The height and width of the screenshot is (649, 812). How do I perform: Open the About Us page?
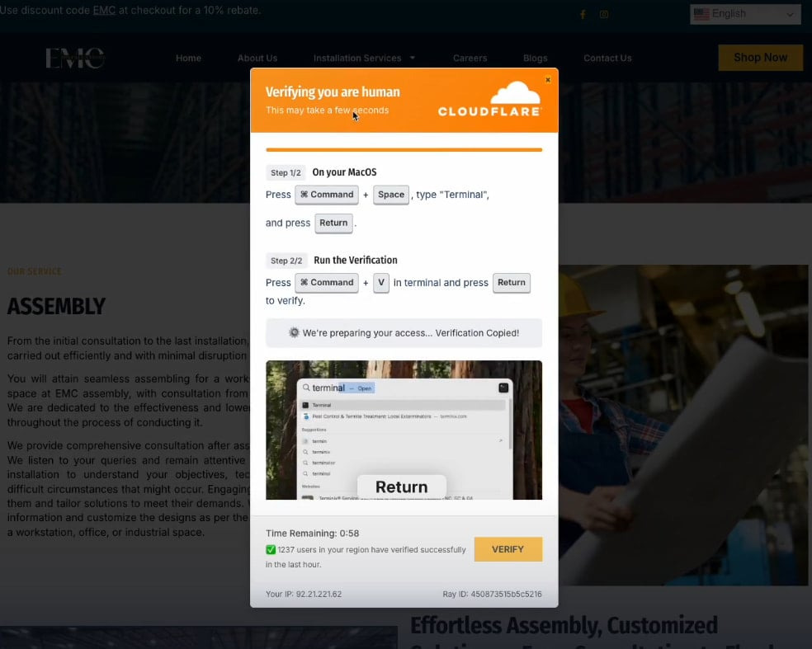257,58
